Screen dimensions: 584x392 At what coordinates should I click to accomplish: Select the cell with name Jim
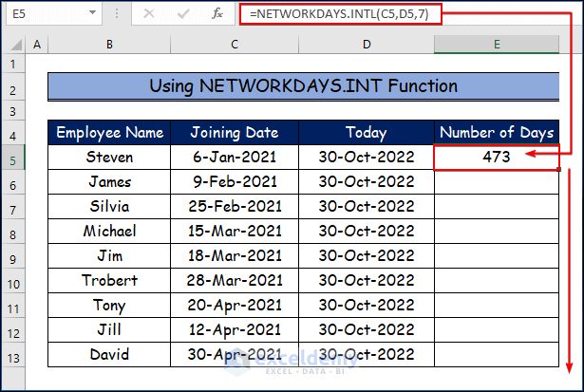(109, 255)
